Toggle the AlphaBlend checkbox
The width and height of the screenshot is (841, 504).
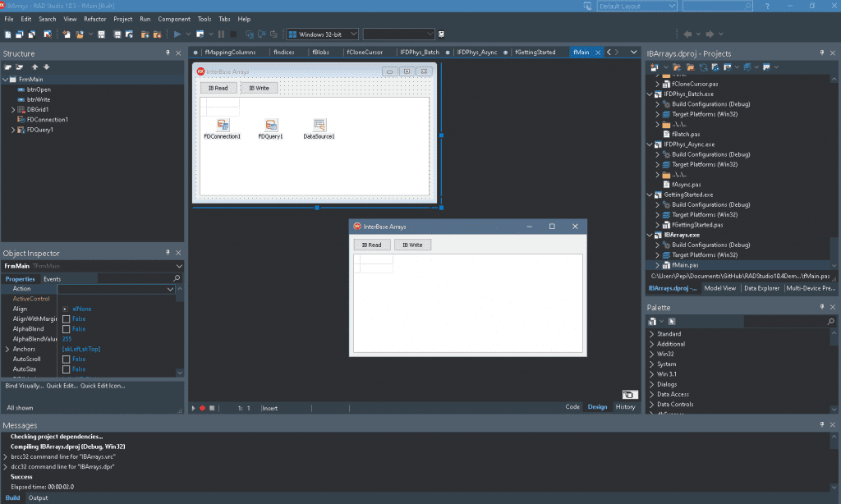point(66,329)
